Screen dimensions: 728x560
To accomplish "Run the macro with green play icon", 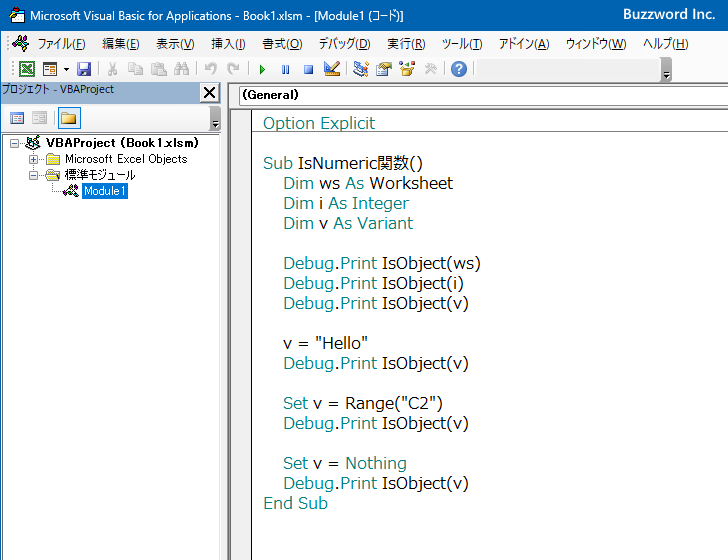I will point(262,69).
